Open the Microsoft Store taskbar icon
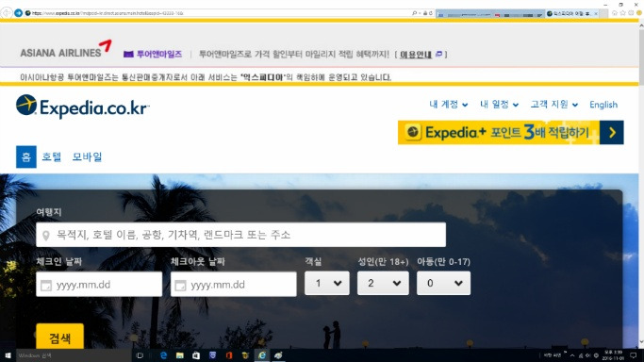This screenshot has width=644, height=362. pyautogui.click(x=196, y=355)
